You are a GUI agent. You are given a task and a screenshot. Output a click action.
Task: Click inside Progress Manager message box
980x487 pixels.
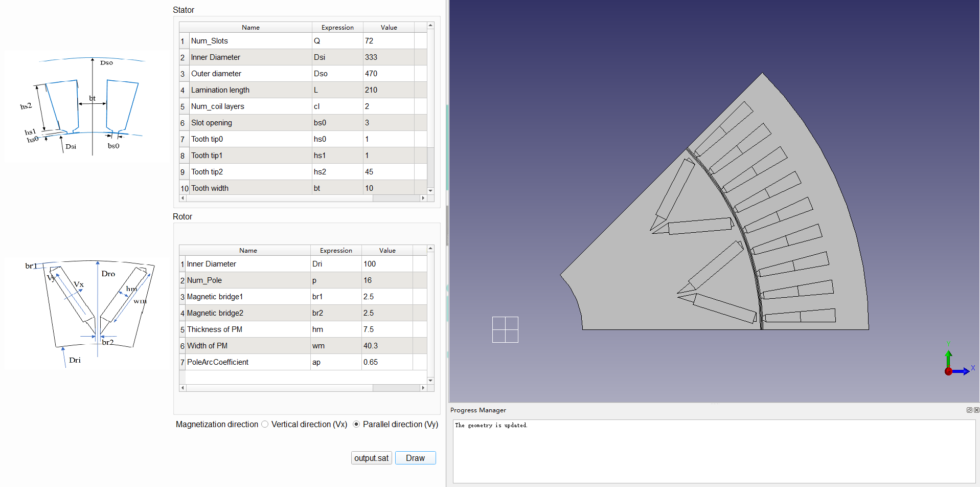point(714,451)
